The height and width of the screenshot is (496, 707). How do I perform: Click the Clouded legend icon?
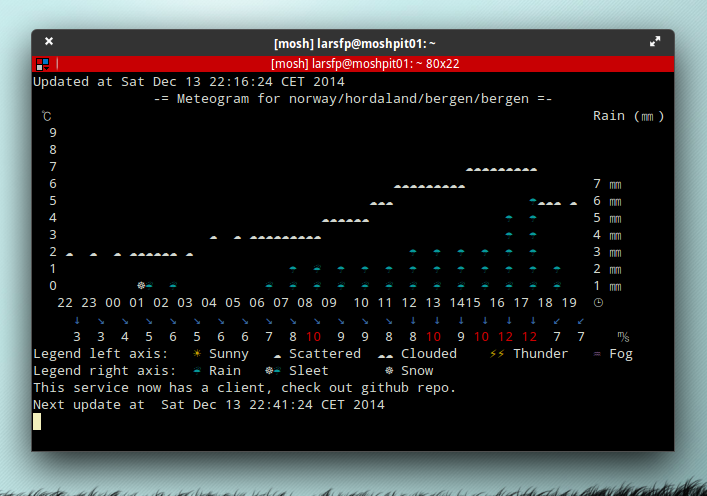tap(384, 355)
